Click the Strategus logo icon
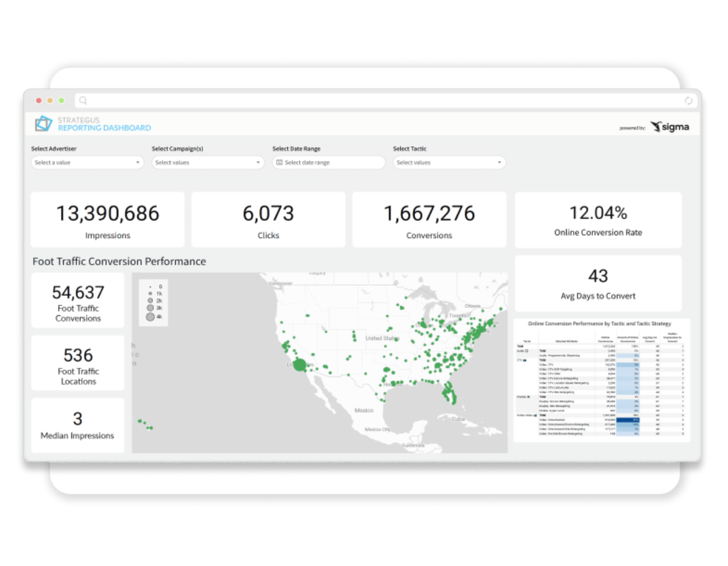 (43, 124)
